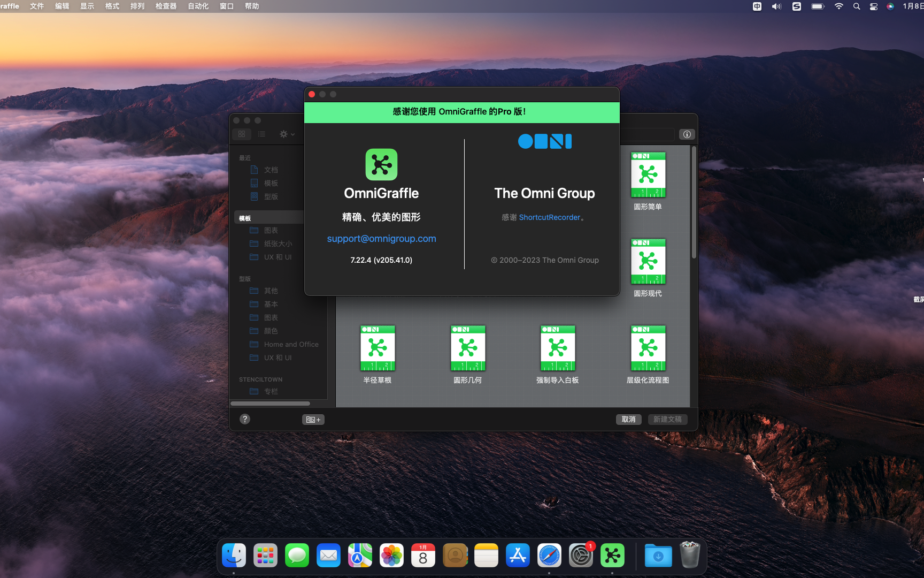
Task: Select the 基本 stencil folder
Action: click(271, 304)
